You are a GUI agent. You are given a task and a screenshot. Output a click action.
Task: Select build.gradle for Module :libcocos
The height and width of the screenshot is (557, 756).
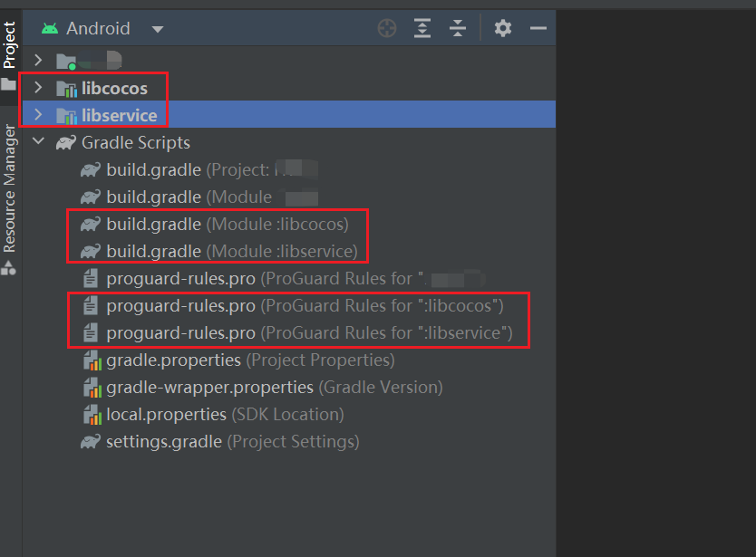tap(153, 224)
